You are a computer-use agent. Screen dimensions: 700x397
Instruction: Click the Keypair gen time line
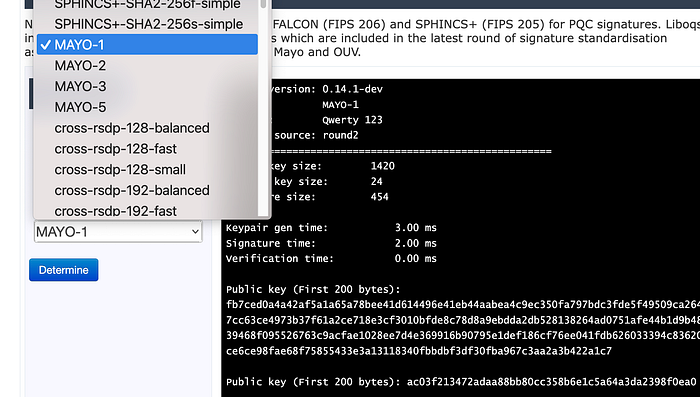(331, 228)
